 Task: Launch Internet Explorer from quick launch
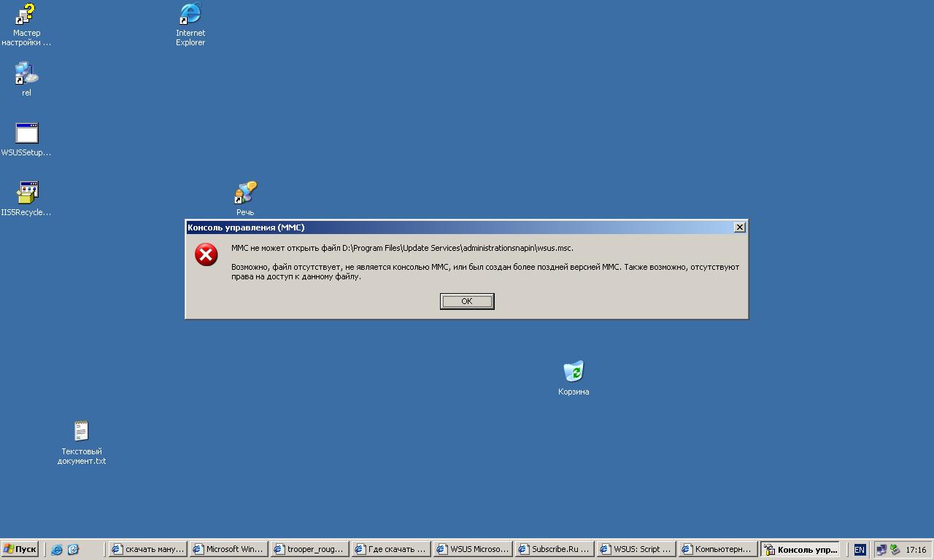pyautogui.click(x=57, y=550)
